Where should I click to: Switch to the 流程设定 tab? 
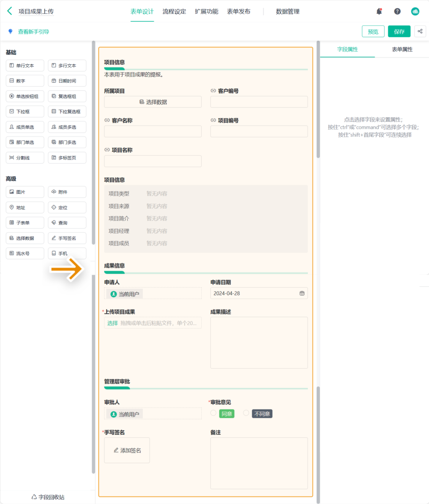(x=173, y=11)
